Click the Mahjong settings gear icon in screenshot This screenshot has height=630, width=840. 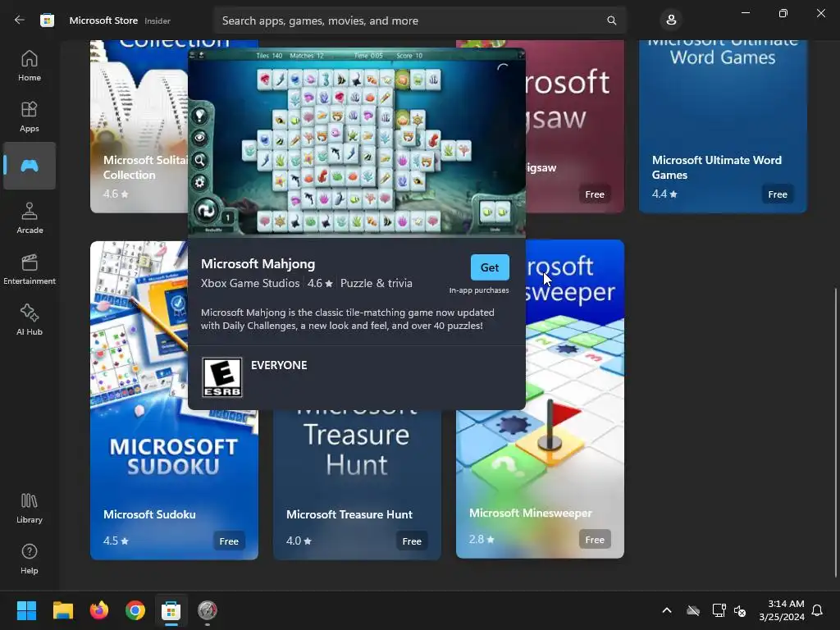tap(200, 183)
